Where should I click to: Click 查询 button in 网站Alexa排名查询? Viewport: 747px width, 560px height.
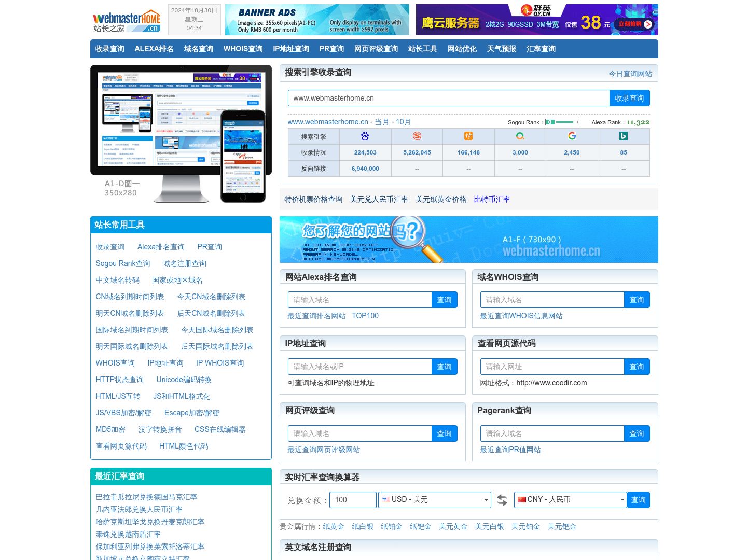(x=444, y=300)
